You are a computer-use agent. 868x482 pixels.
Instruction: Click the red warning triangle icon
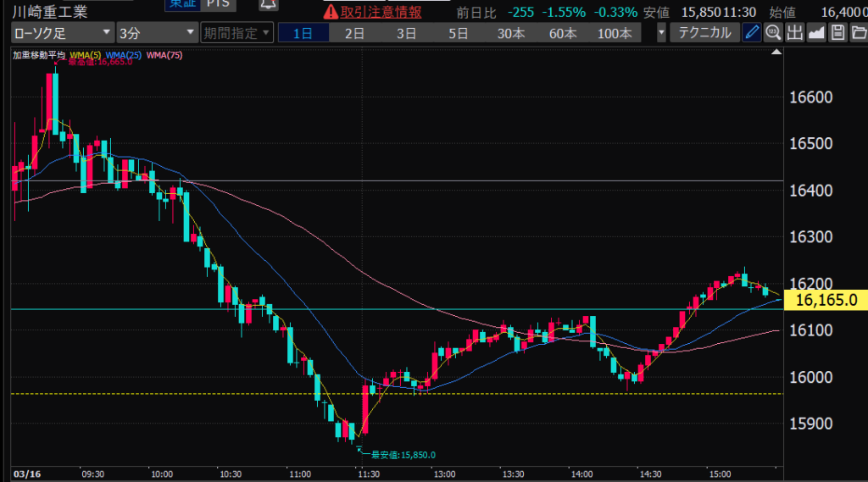click(x=331, y=12)
